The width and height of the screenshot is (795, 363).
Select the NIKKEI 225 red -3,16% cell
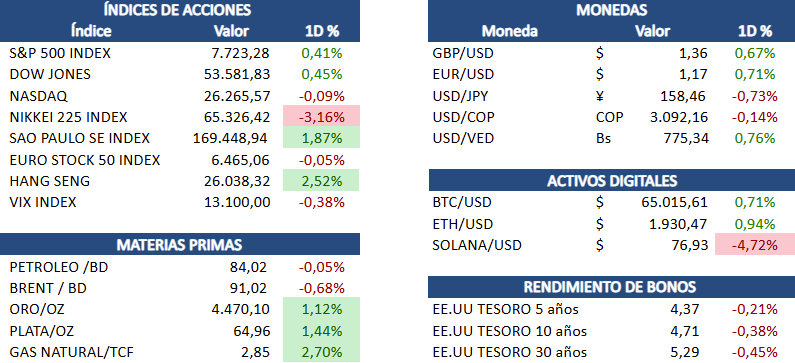click(321, 117)
